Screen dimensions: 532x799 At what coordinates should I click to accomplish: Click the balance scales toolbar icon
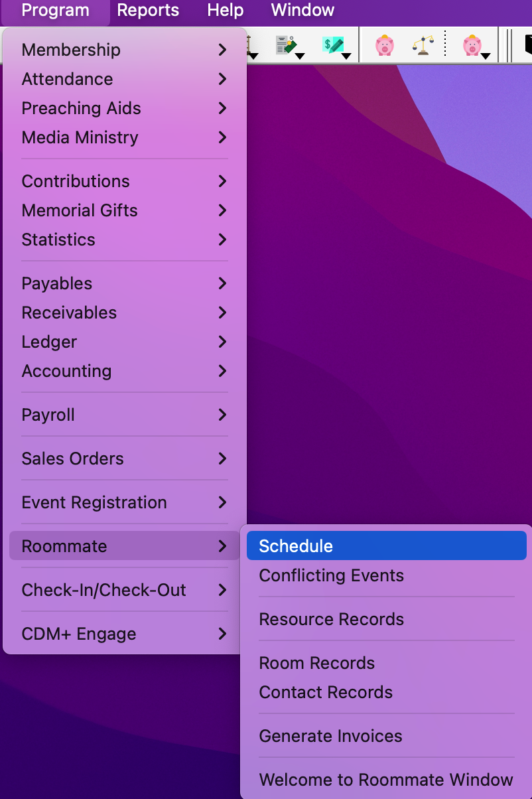pyautogui.click(x=423, y=45)
